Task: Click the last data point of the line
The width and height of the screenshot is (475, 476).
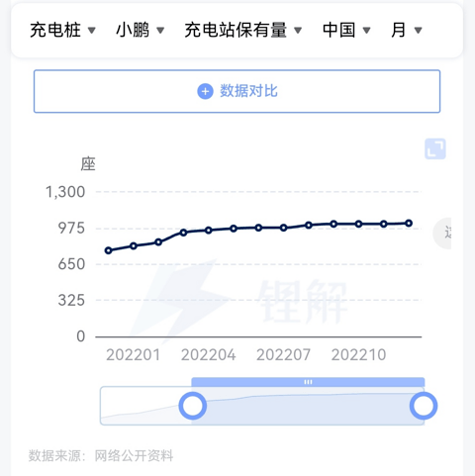Action: coord(409,224)
